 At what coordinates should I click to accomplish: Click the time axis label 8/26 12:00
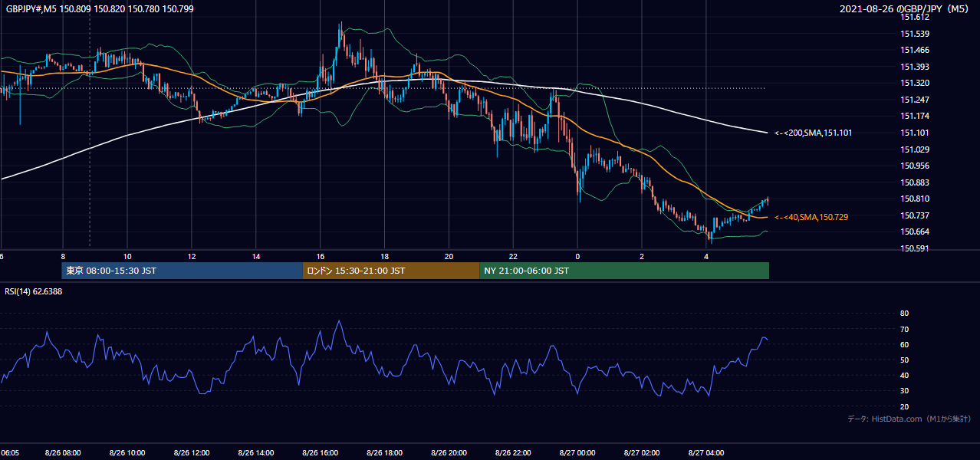click(x=191, y=453)
